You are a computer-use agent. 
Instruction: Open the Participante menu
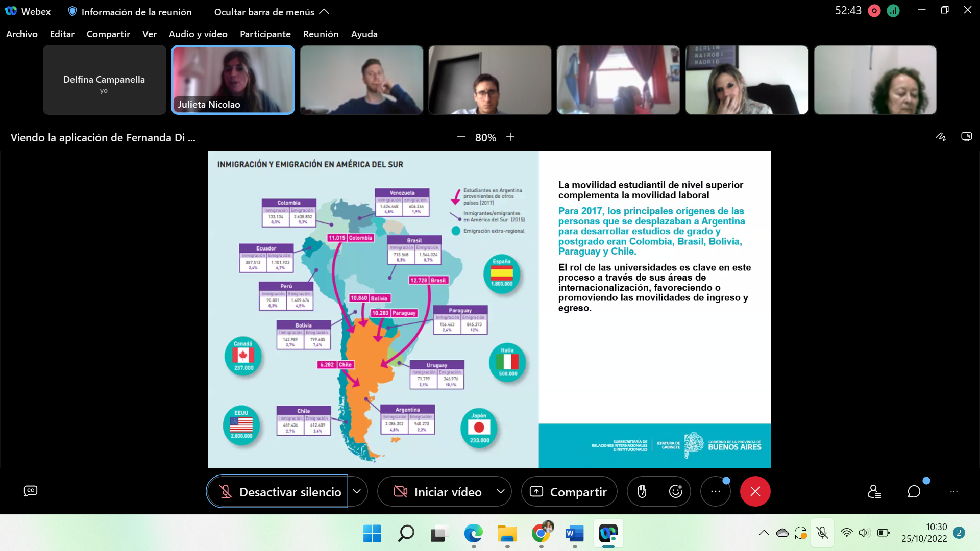pyautogui.click(x=265, y=34)
